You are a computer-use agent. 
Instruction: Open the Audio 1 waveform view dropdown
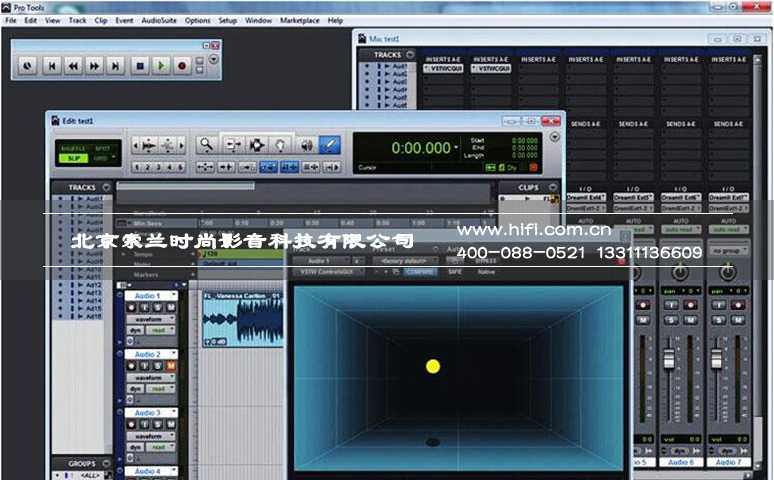153,319
